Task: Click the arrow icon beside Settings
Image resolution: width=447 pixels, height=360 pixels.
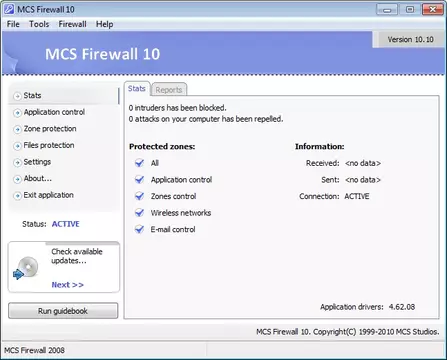Action: (x=17, y=163)
